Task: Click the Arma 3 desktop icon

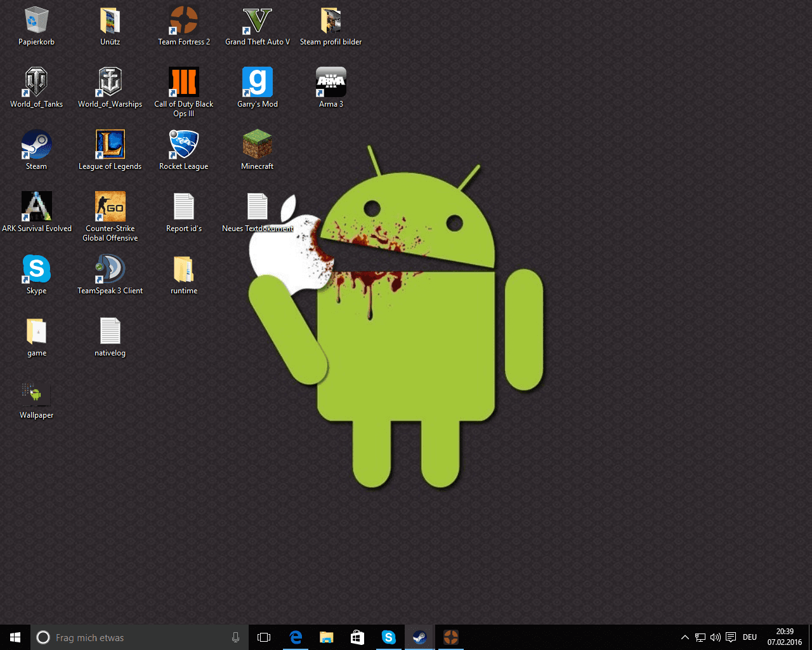Action: click(x=331, y=83)
